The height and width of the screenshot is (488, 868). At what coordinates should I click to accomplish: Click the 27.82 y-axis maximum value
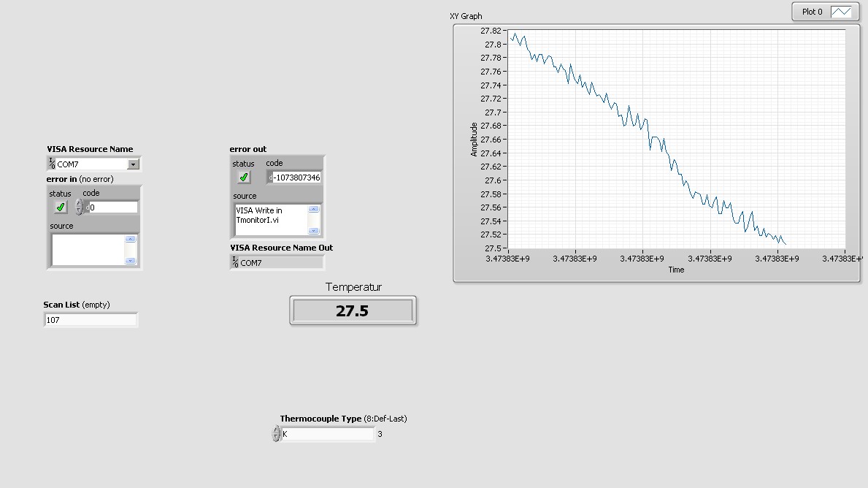pos(491,31)
